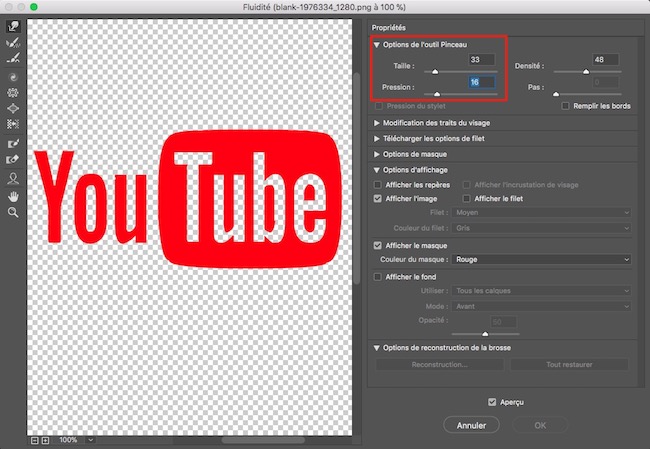Open Couleur du filet dropdown showing Gris
The image size is (650, 449).
(541, 228)
